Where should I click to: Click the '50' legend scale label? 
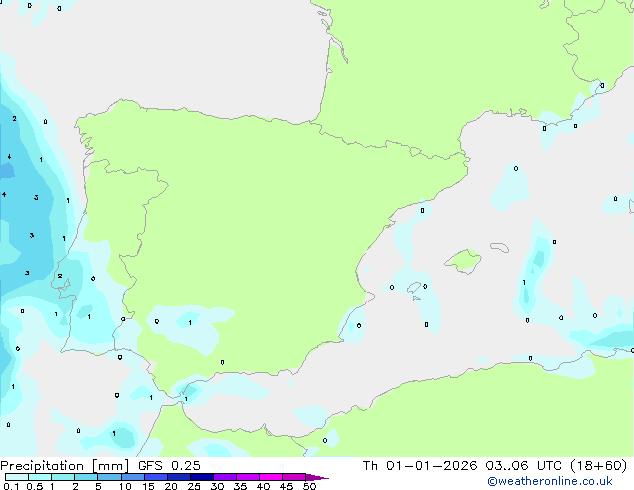tap(309, 486)
